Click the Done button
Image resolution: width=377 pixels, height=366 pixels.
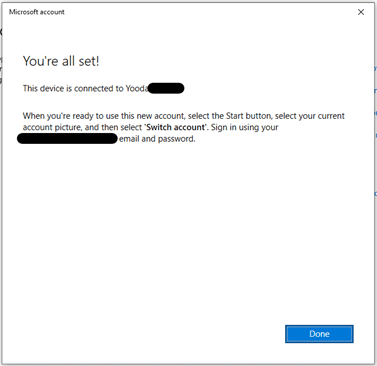tap(319, 334)
